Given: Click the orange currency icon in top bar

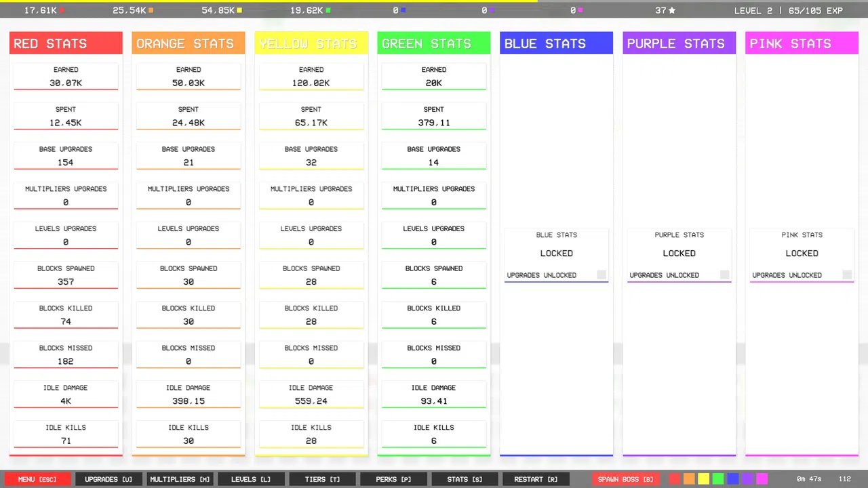Looking at the screenshot, I should point(151,11).
